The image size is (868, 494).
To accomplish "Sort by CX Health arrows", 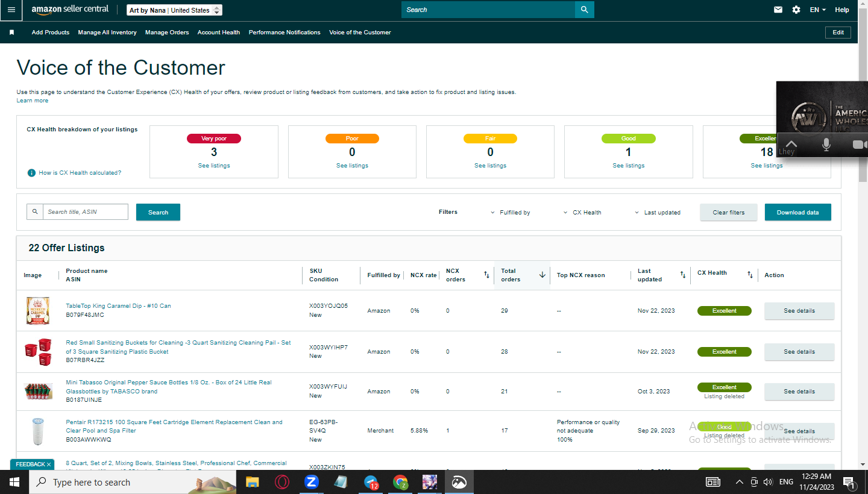I will pos(750,275).
